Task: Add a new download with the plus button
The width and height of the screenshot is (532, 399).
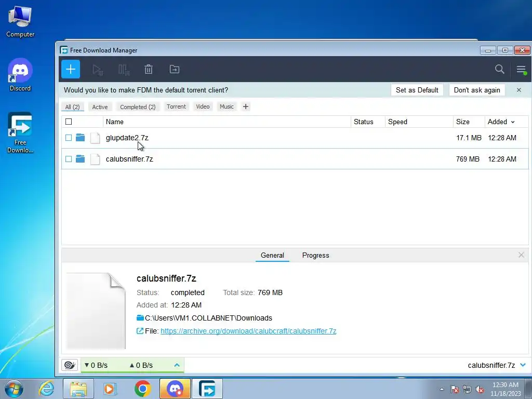Action: 71,69
